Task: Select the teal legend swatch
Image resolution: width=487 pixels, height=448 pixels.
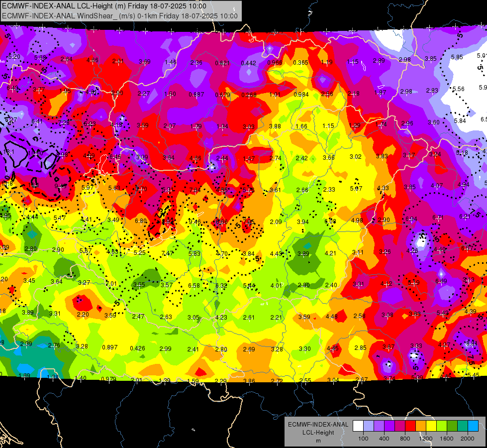Action: (x=463, y=426)
